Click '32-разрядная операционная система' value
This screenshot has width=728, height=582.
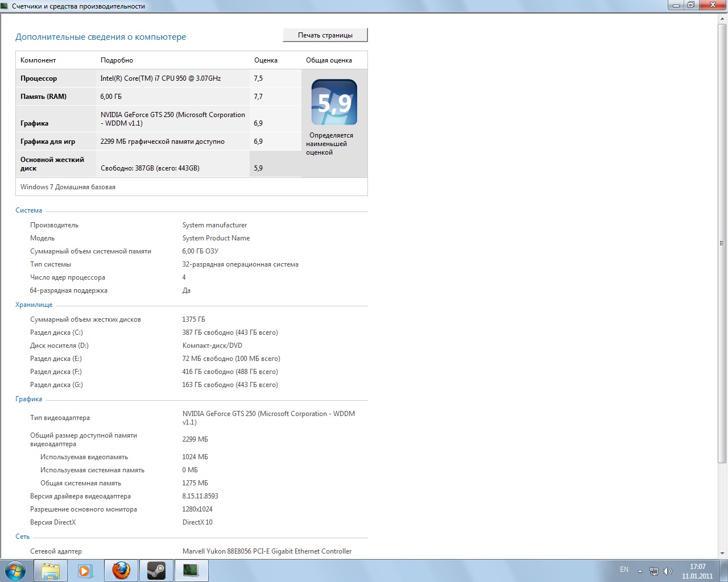pyautogui.click(x=240, y=264)
